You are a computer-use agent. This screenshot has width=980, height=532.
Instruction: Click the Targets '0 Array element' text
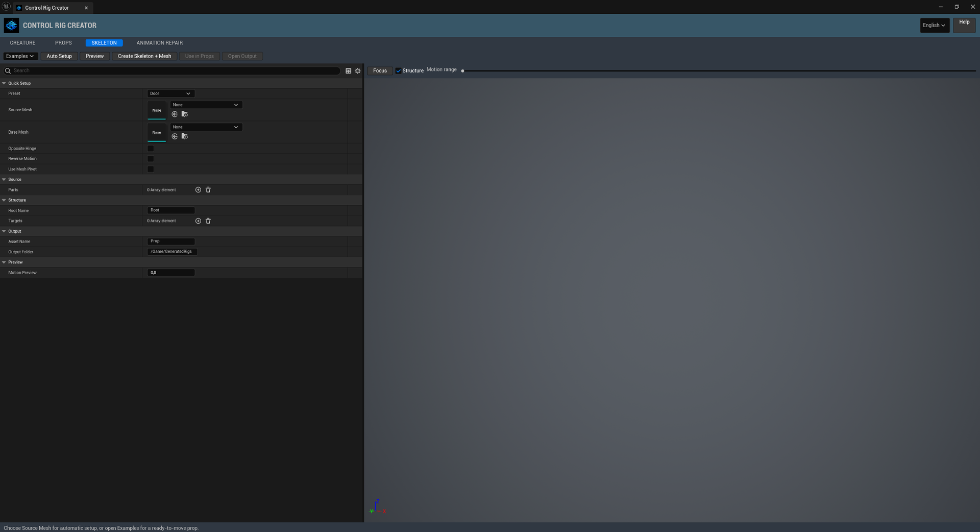(x=161, y=221)
